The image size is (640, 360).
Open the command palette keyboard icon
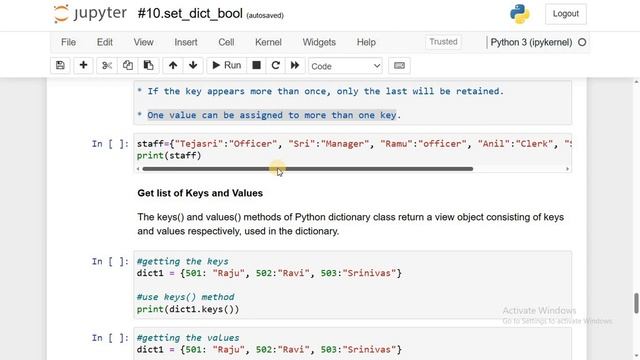click(399, 66)
